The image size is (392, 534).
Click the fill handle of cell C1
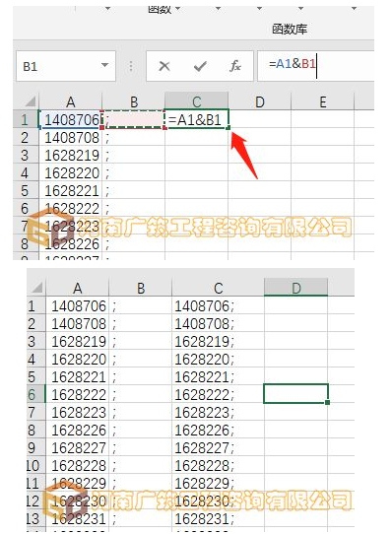click(x=229, y=128)
